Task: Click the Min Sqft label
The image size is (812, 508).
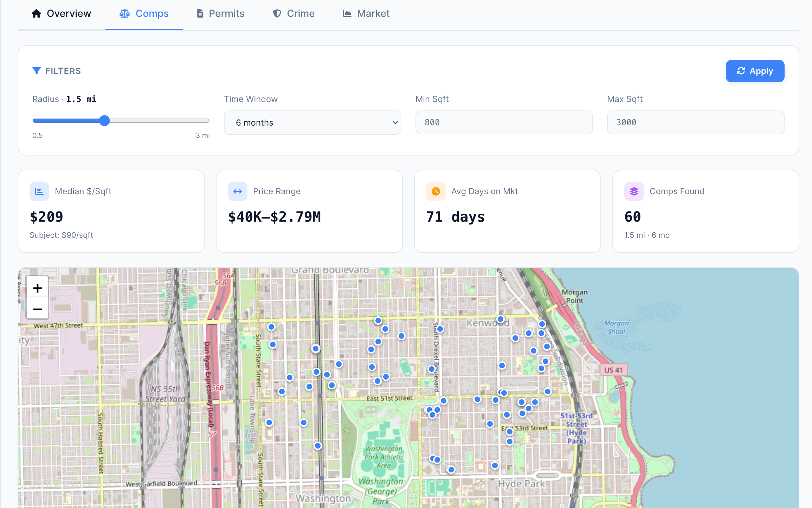Action: tap(432, 99)
